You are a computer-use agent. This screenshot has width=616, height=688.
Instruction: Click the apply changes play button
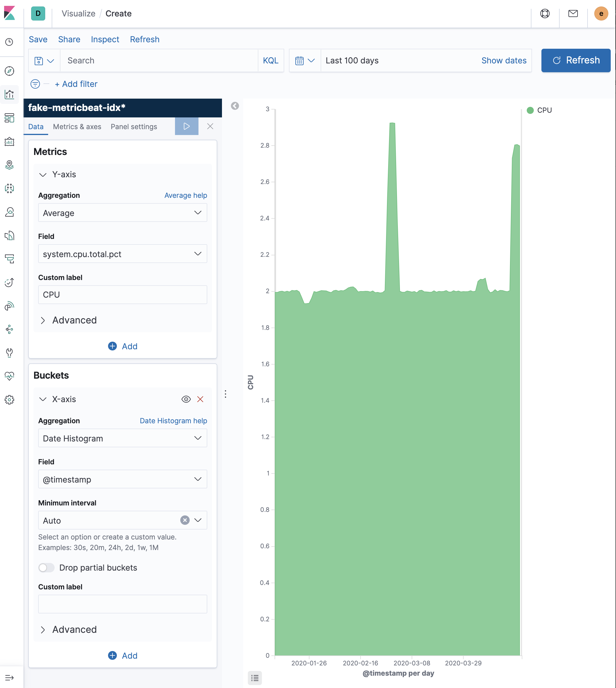186,126
